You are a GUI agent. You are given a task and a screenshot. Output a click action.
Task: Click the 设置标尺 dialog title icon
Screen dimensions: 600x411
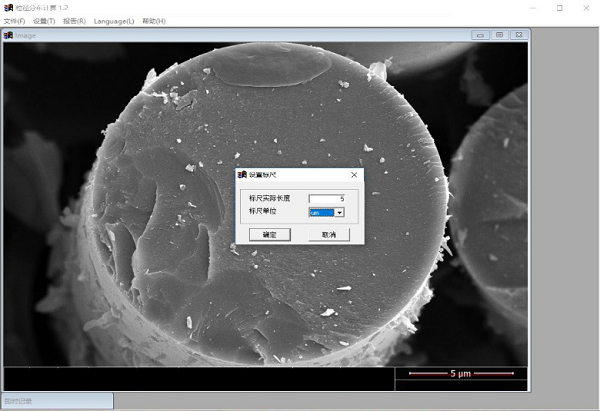(x=242, y=175)
